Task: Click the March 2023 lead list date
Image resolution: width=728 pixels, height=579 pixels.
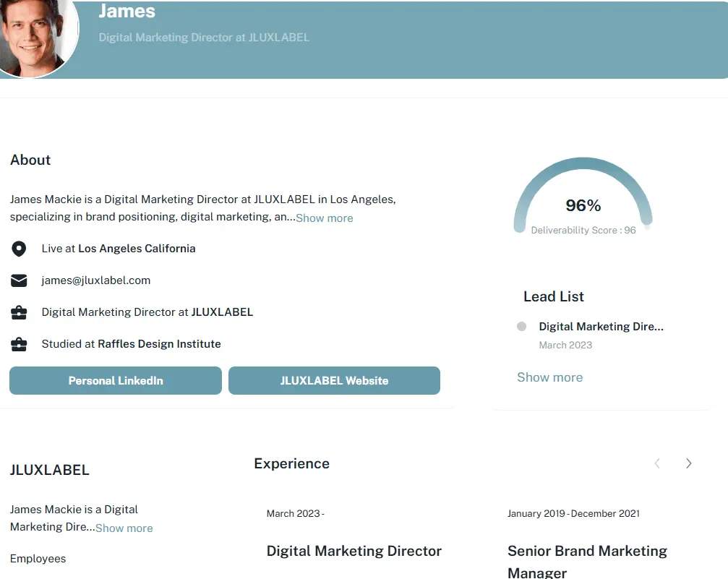Action: tap(565, 345)
